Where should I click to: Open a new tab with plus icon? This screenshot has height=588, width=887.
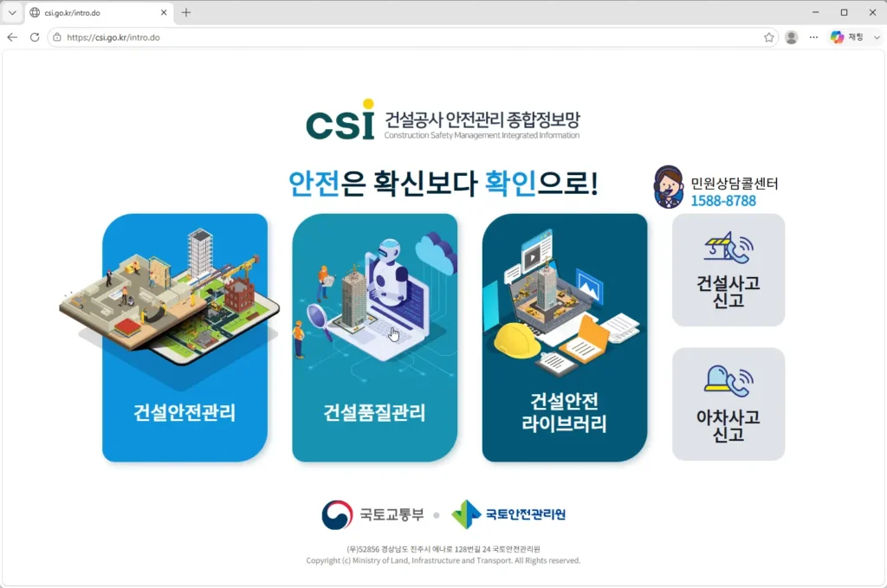pos(186,12)
